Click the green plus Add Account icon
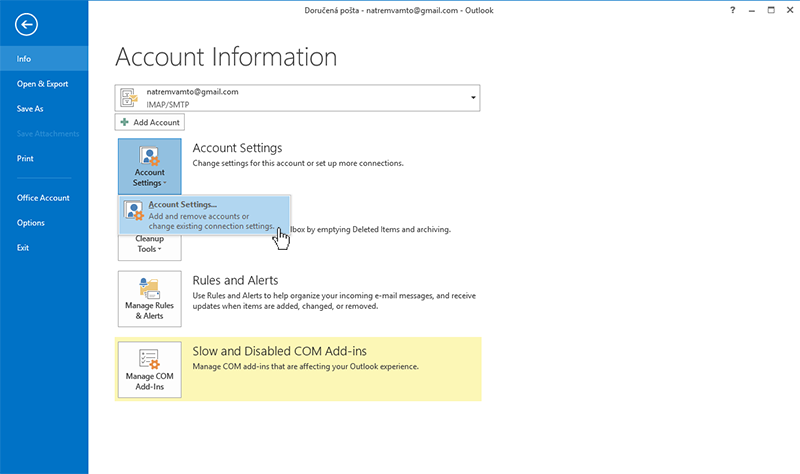800x474 pixels. pyautogui.click(x=124, y=122)
